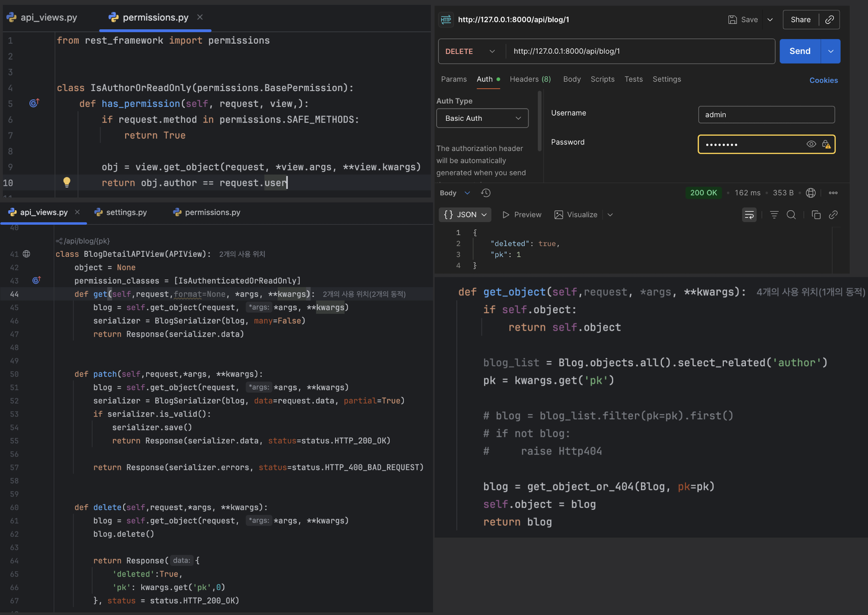Click the copy link icon next to Share

829,20
